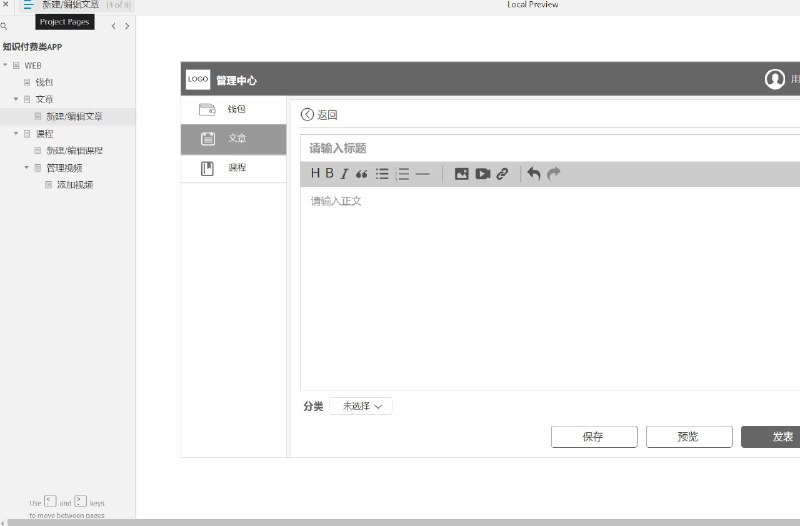Collapse the WEB tree folder
The width and height of the screenshot is (800, 526).
pyautogui.click(x=5, y=65)
